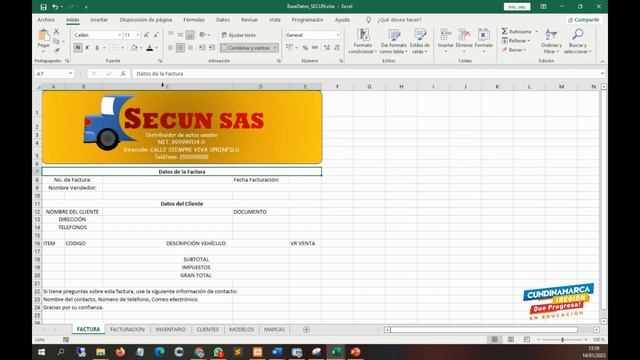Image resolution: width=640 pixels, height=360 pixels.
Task: Expand the Borrar dropdown
Action: (524, 50)
